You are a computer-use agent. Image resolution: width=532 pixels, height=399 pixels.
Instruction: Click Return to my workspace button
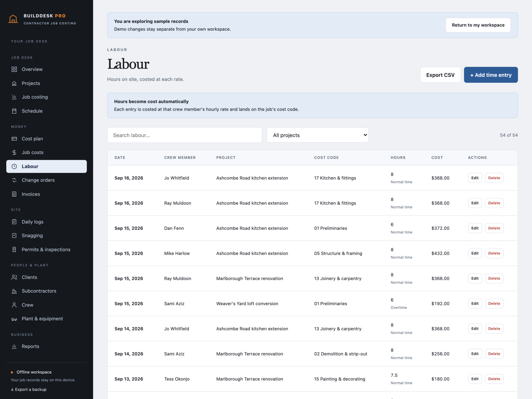(478, 25)
